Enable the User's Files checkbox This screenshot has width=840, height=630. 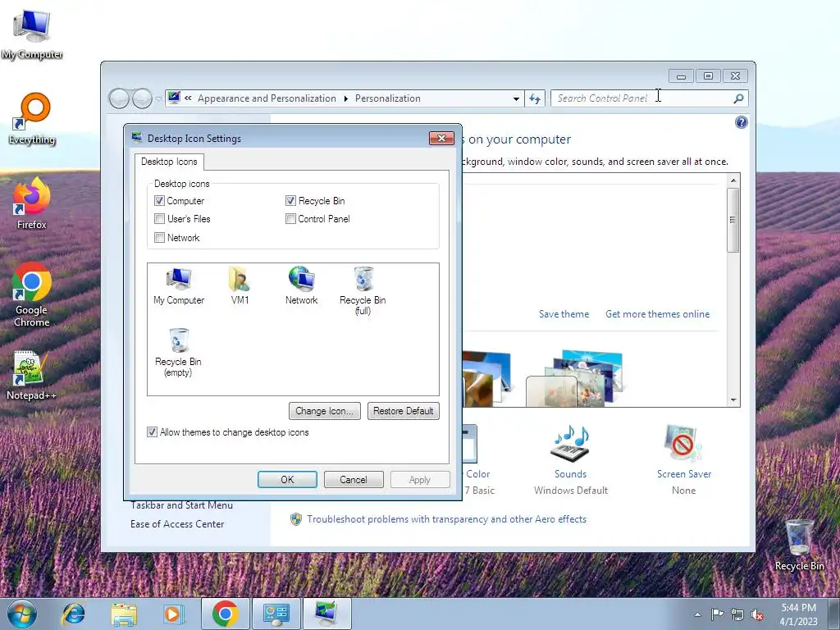tap(159, 218)
